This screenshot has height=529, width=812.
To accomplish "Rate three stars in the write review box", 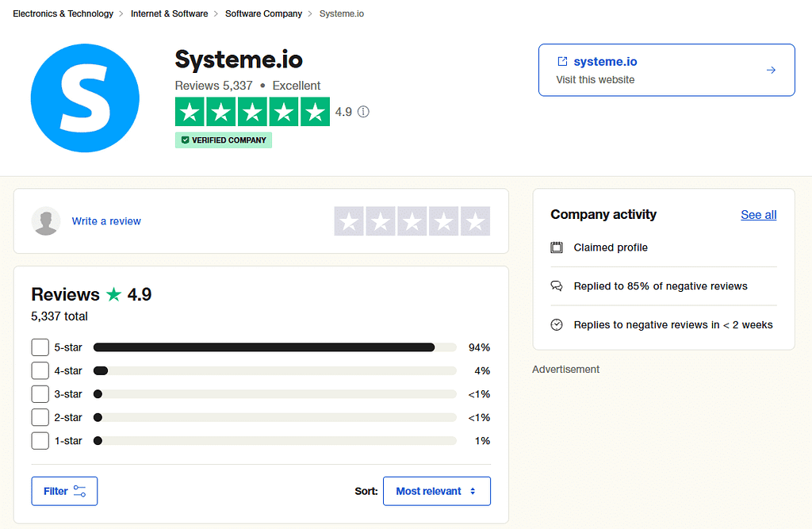I will (412, 221).
